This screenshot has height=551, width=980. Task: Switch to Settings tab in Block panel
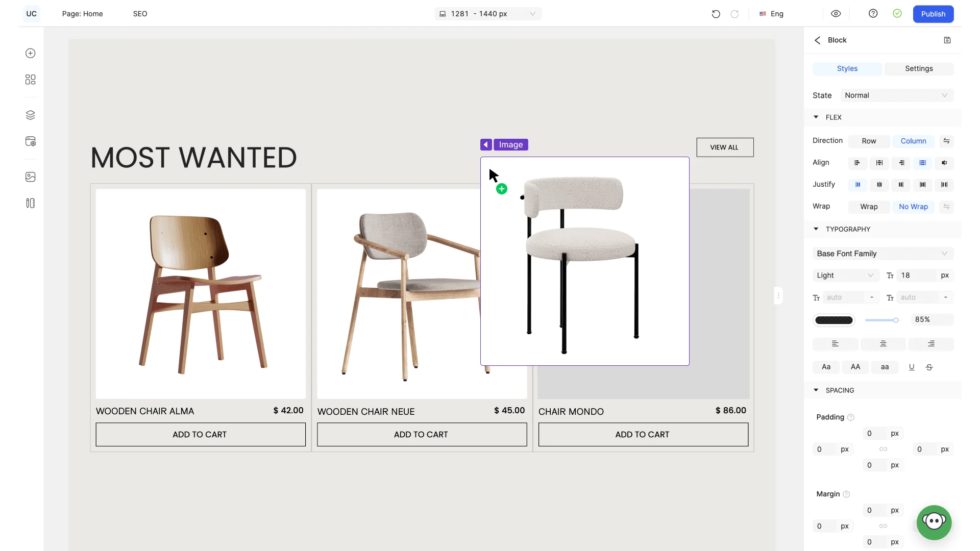[x=919, y=68]
